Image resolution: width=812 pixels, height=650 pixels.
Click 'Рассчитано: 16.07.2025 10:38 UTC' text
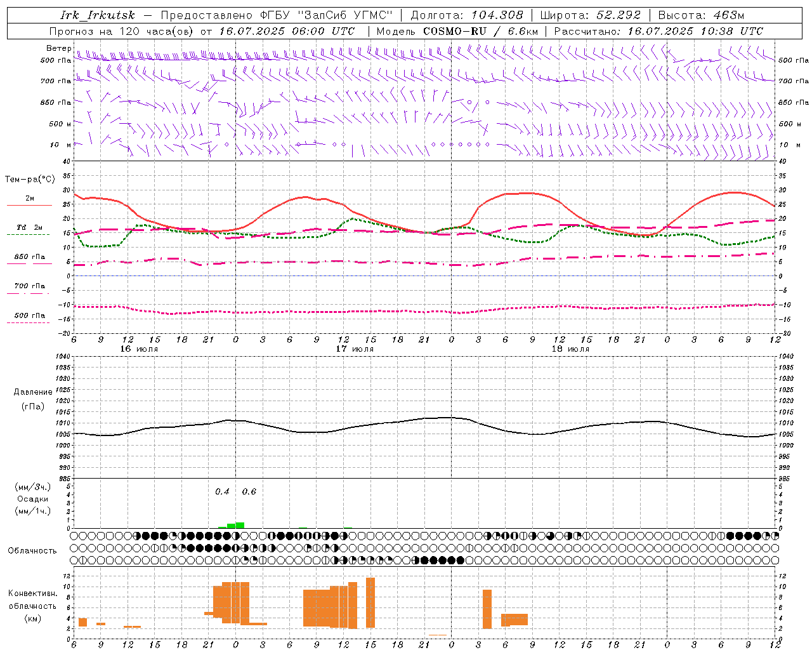(x=658, y=31)
